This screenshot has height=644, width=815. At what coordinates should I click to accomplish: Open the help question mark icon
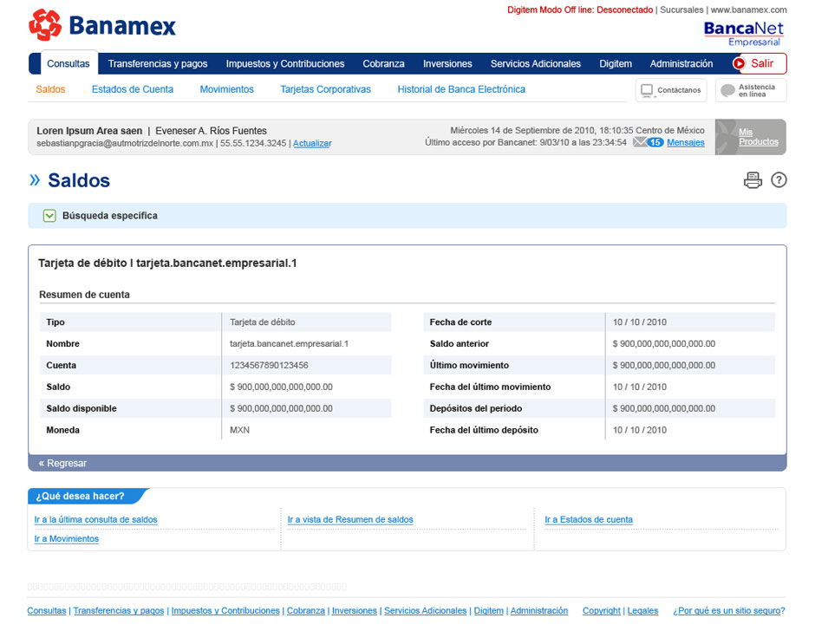click(779, 179)
